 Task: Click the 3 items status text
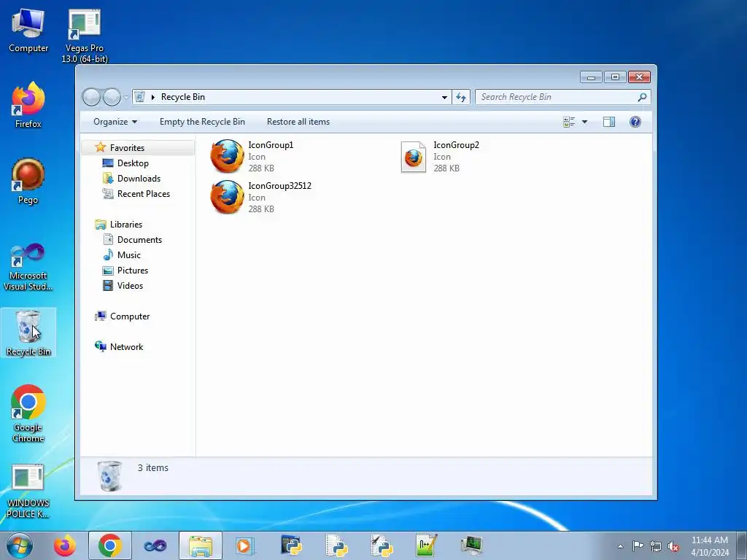point(153,468)
